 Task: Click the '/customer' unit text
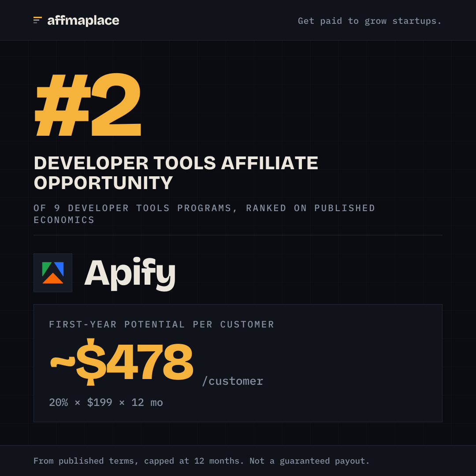(x=233, y=381)
